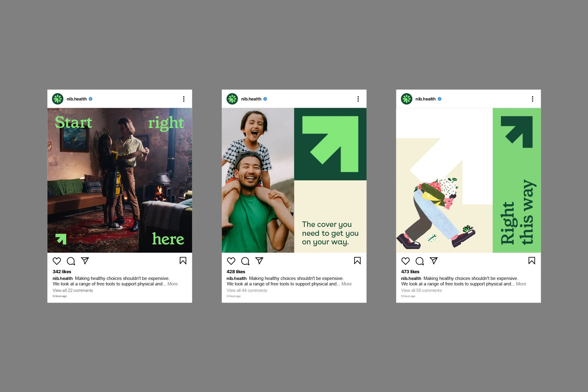Expand caption with More on 342 likes post

172,284
